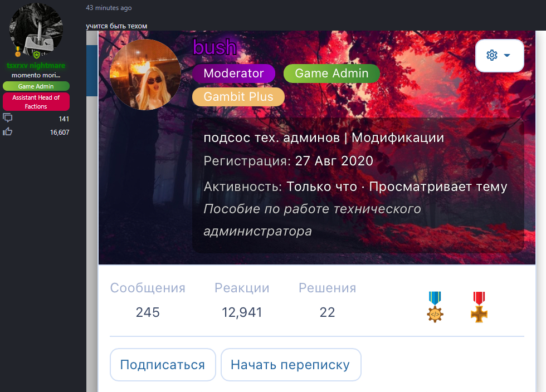The height and width of the screenshot is (392, 546).
Task: Click the blue gear icon
Action: pyautogui.click(x=491, y=55)
